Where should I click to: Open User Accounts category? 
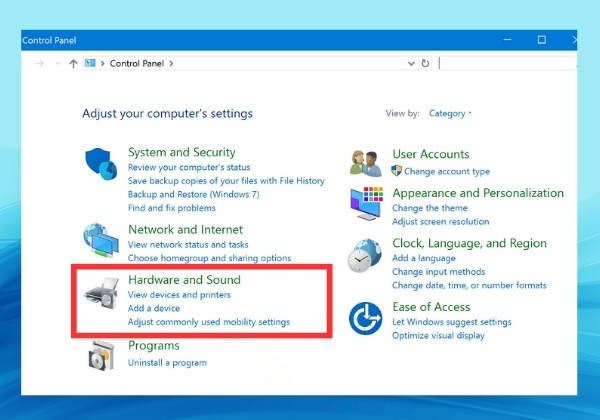(431, 154)
